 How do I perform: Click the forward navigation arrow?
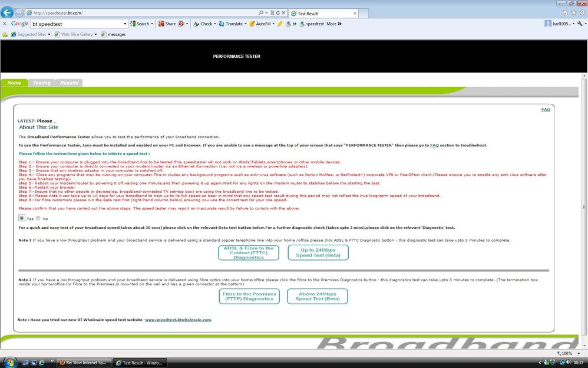[x=19, y=13]
